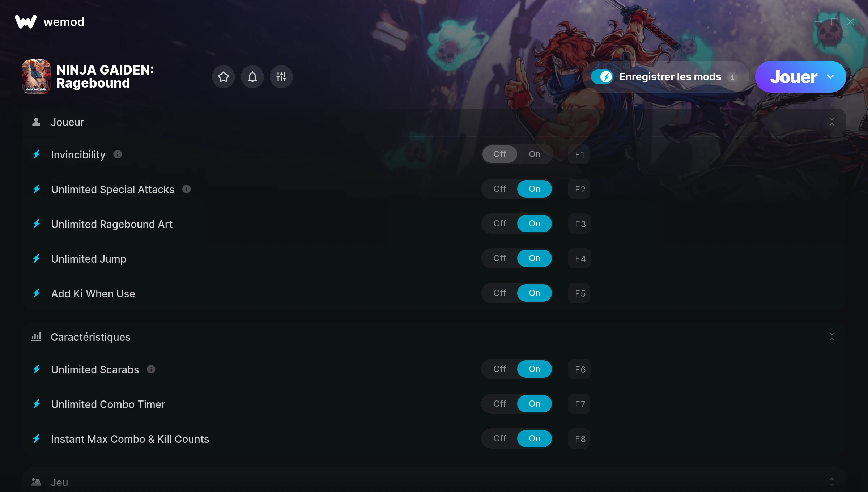Show info for Unlimited Scarabs
Screen dimensions: 868x492
151,369
